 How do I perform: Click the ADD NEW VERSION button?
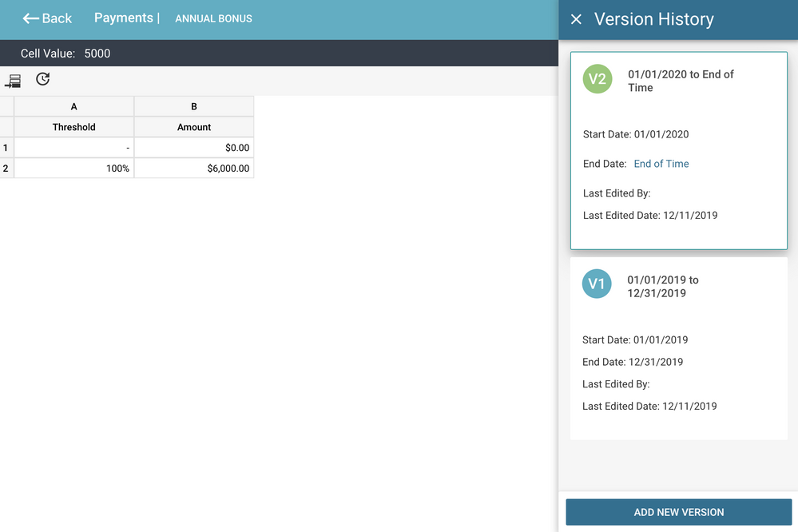click(677, 512)
